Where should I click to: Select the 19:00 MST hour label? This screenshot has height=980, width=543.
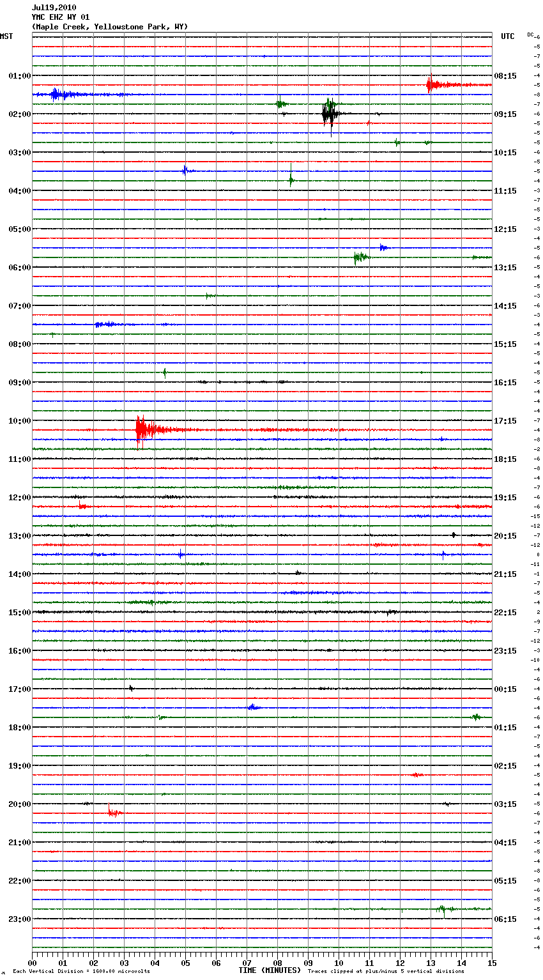pyautogui.click(x=19, y=765)
